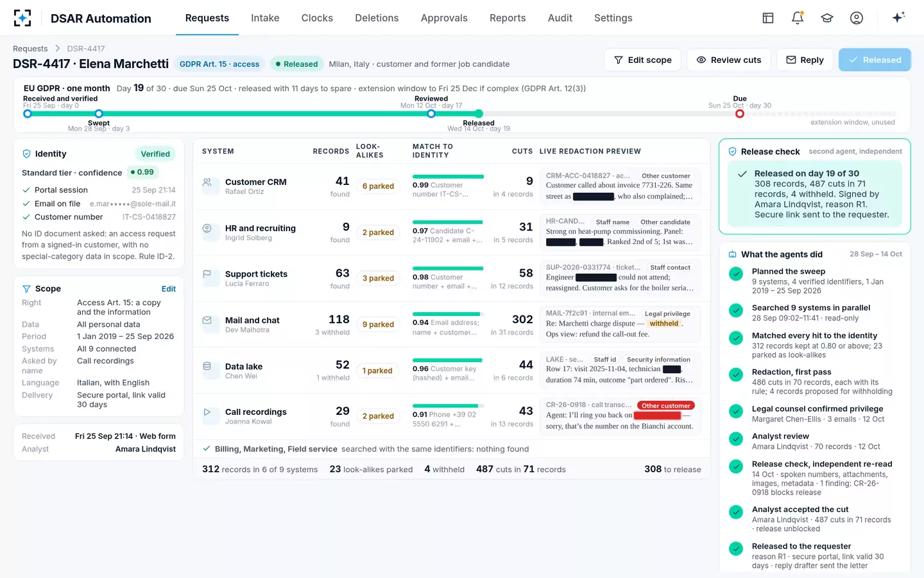Viewport: 924px width, 578px height.
Task: Click the GDPR Art. 15 access tag
Action: click(x=219, y=64)
